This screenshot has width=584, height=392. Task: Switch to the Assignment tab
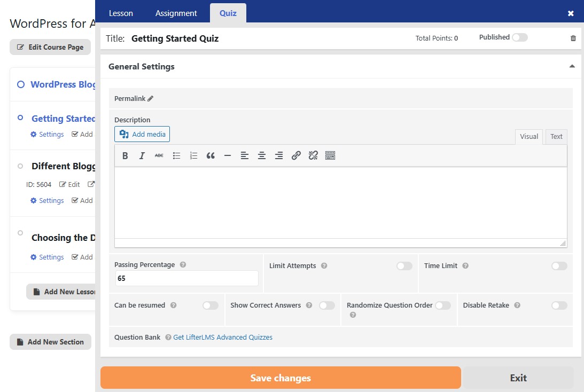(x=176, y=13)
